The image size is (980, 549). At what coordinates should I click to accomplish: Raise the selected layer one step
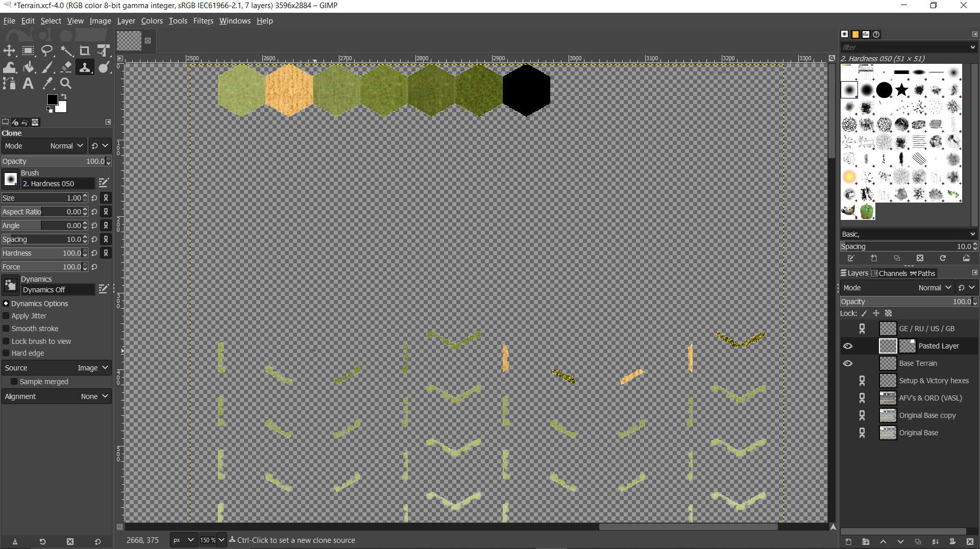[x=883, y=542]
